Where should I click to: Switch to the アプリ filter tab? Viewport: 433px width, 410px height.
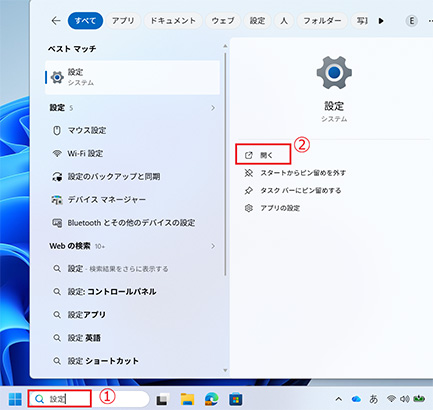[x=123, y=21]
